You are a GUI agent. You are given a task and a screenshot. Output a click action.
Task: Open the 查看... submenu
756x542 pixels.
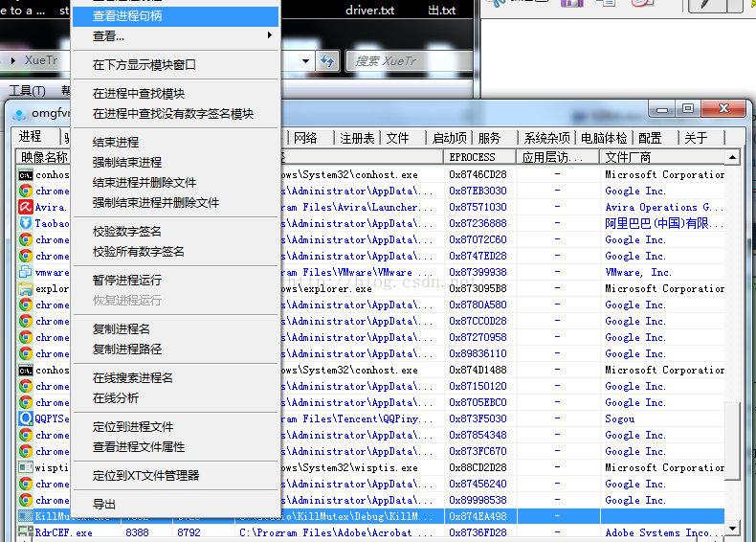[x=175, y=36]
